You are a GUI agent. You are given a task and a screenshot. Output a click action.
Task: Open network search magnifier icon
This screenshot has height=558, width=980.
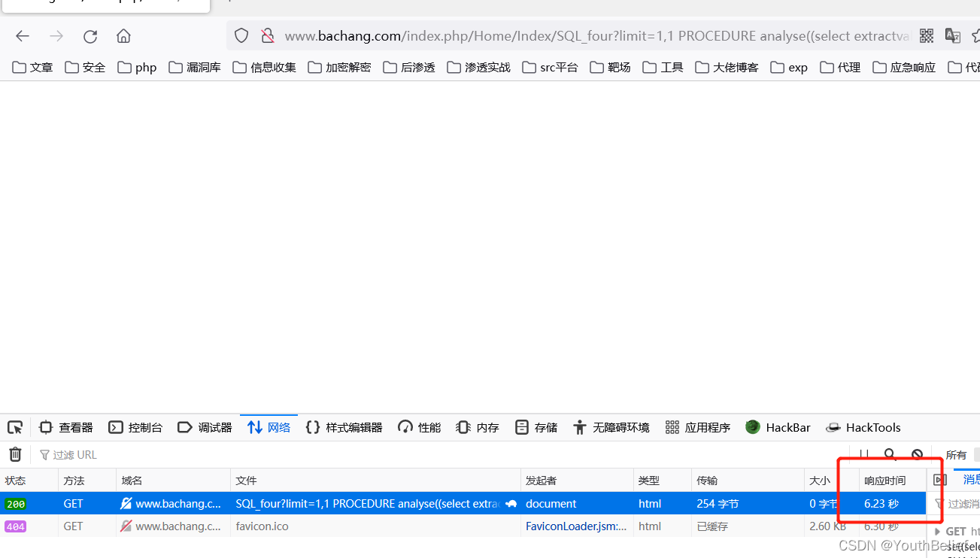[890, 454]
